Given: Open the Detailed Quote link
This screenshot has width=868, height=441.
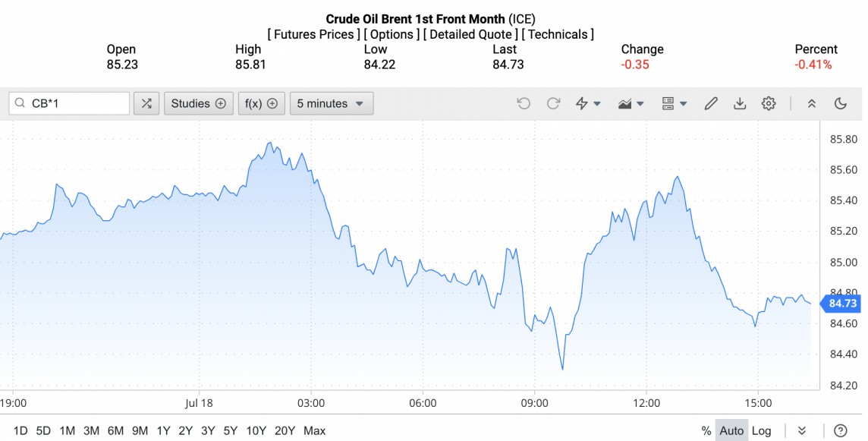Looking at the screenshot, I should coord(470,34).
